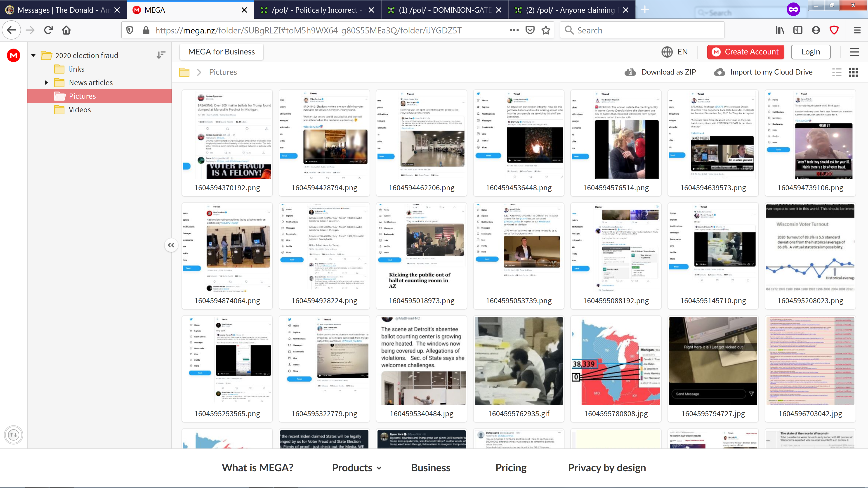Bookmark this page with the star

coord(546,30)
